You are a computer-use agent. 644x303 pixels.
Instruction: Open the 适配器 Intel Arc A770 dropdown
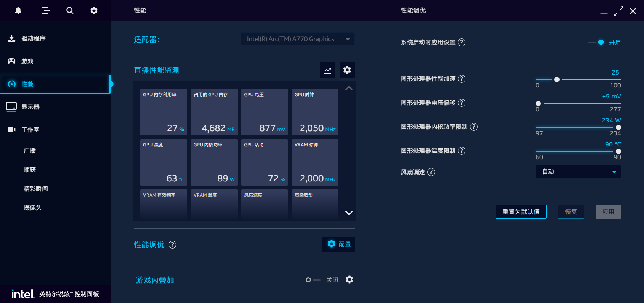[x=298, y=39]
